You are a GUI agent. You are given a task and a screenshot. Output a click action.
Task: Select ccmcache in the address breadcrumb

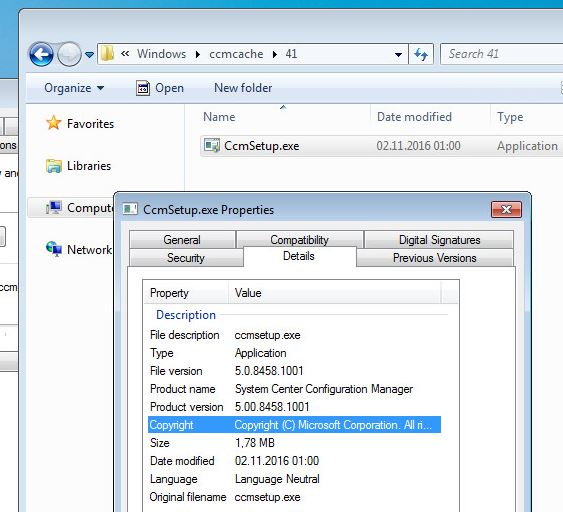pyautogui.click(x=236, y=54)
